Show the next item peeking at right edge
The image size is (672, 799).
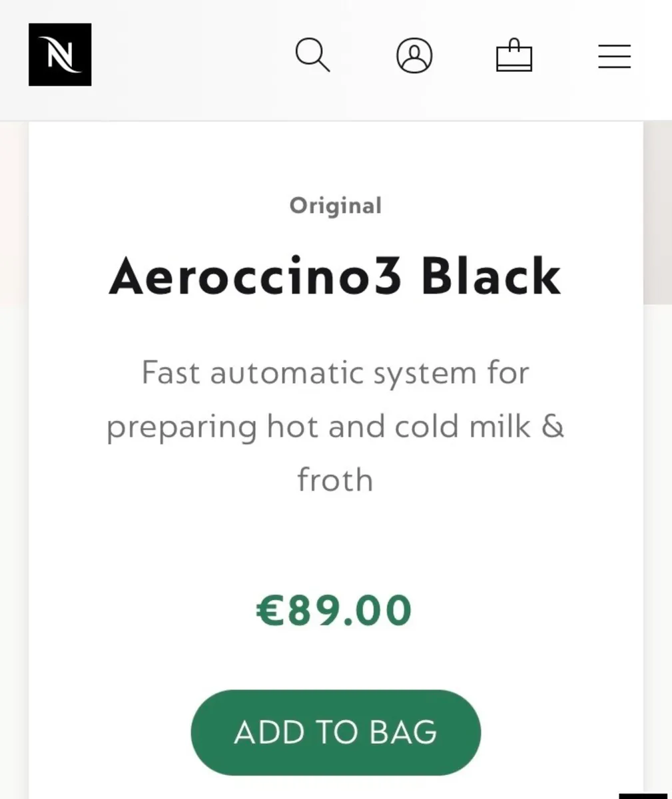point(658,213)
